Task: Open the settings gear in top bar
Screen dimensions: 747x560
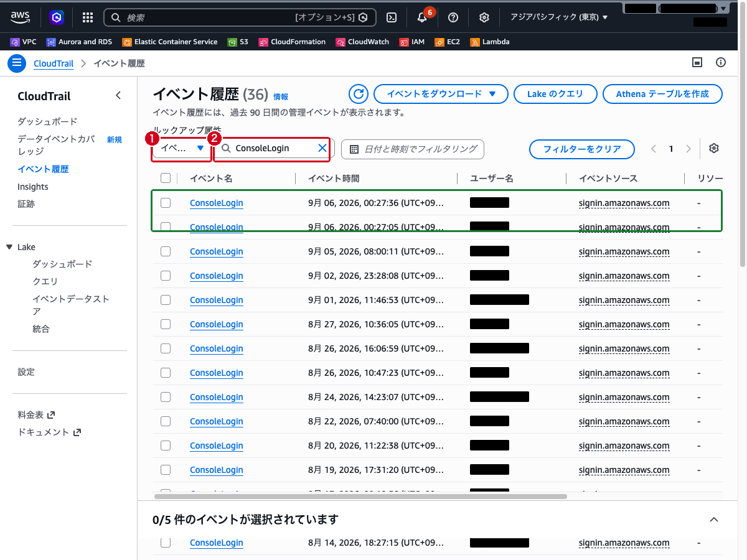Action: tap(484, 17)
